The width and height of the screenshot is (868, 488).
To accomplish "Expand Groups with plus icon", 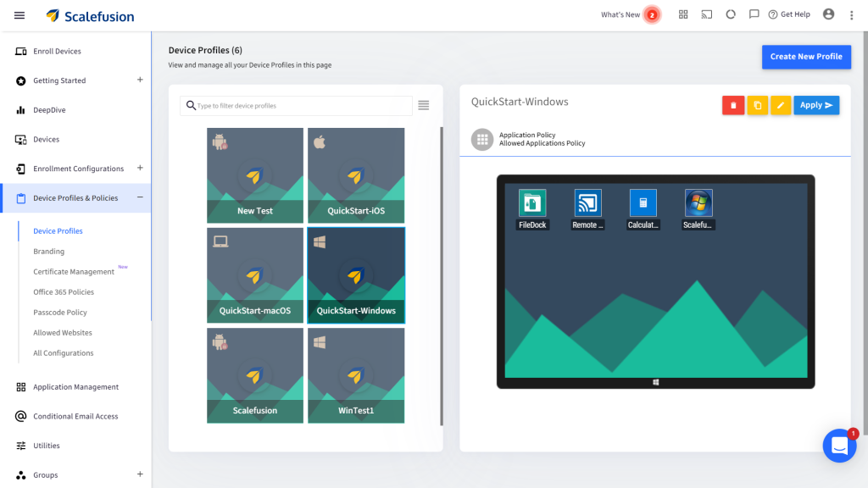I will click(140, 474).
